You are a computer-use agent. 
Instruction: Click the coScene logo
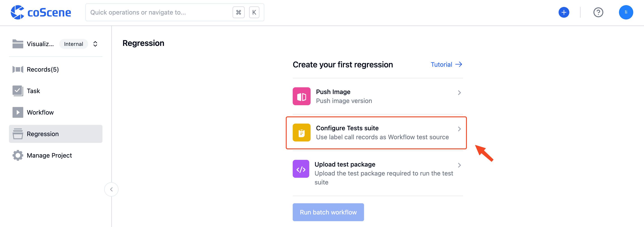click(41, 12)
